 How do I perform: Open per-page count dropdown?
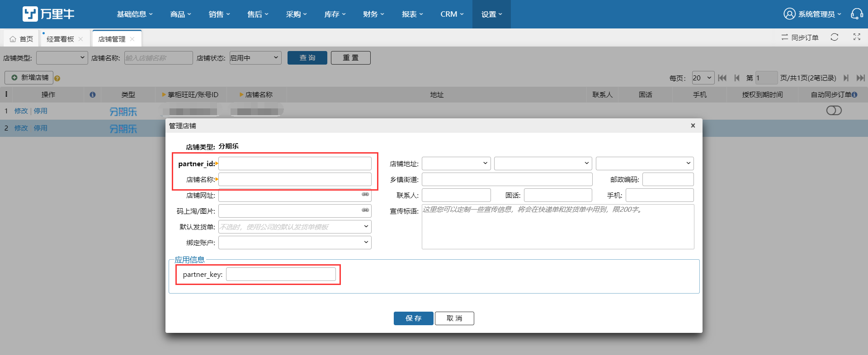pyautogui.click(x=703, y=78)
